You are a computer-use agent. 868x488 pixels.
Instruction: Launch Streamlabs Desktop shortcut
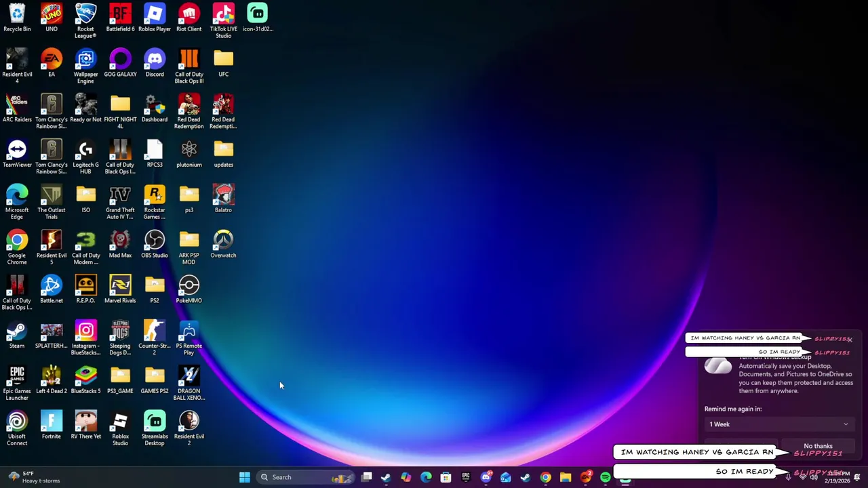(x=155, y=429)
